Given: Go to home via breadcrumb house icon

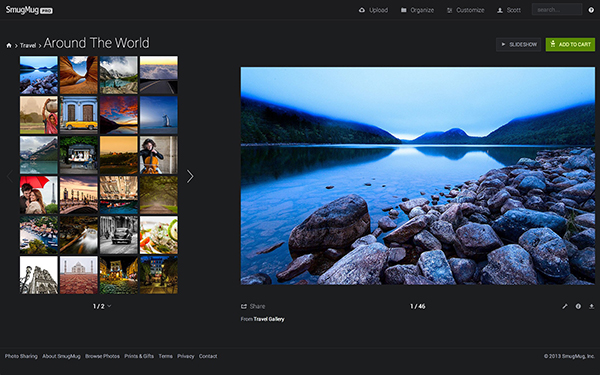Looking at the screenshot, I should (9, 46).
